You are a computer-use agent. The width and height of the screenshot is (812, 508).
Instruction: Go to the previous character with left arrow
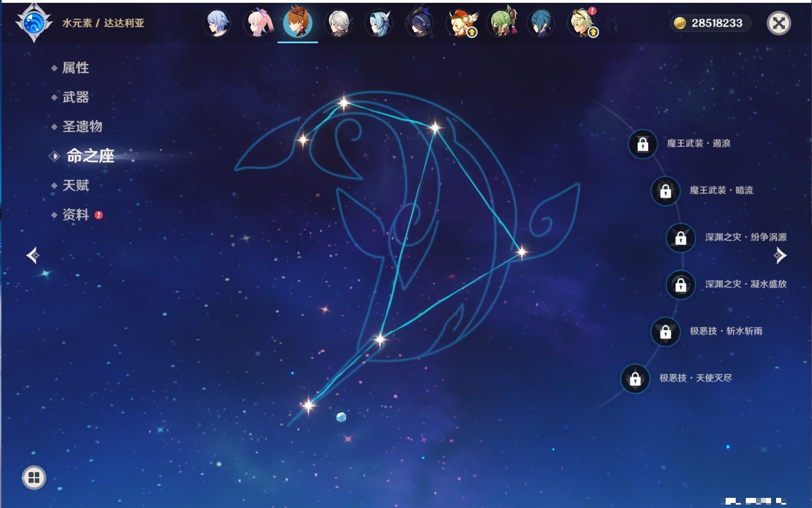click(x=33, y=255)
